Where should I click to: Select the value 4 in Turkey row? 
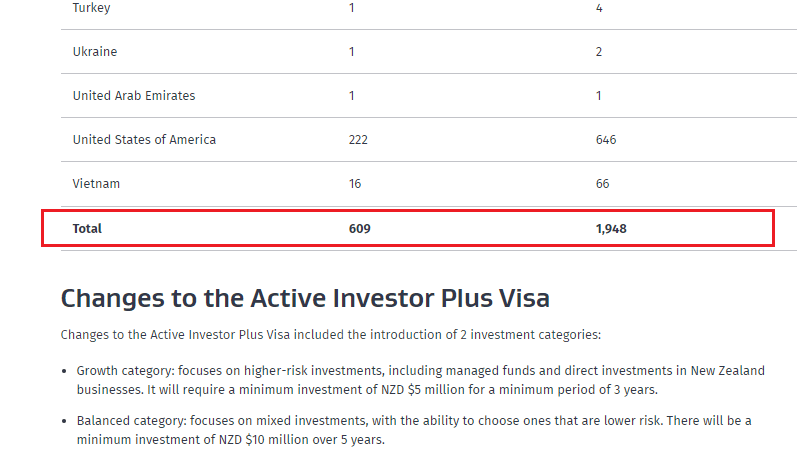[599, 8]
